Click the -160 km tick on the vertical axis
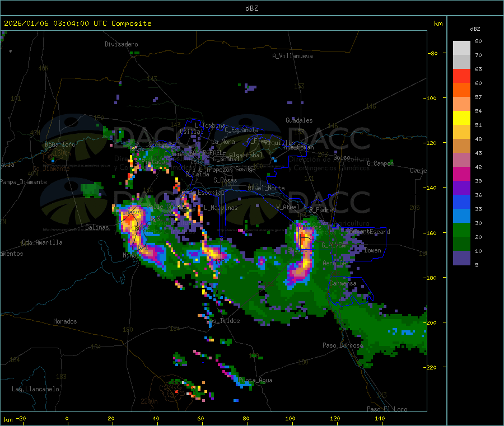 click(x=431, y=233)
